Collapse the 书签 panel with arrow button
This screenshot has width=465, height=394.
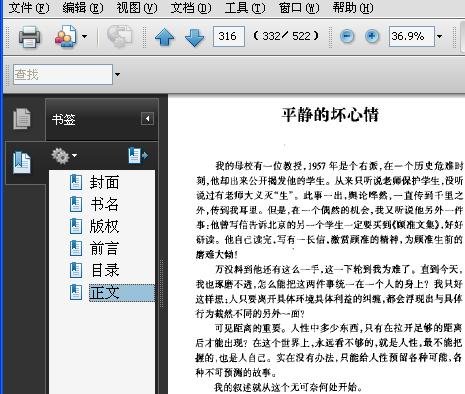point(147,119)
